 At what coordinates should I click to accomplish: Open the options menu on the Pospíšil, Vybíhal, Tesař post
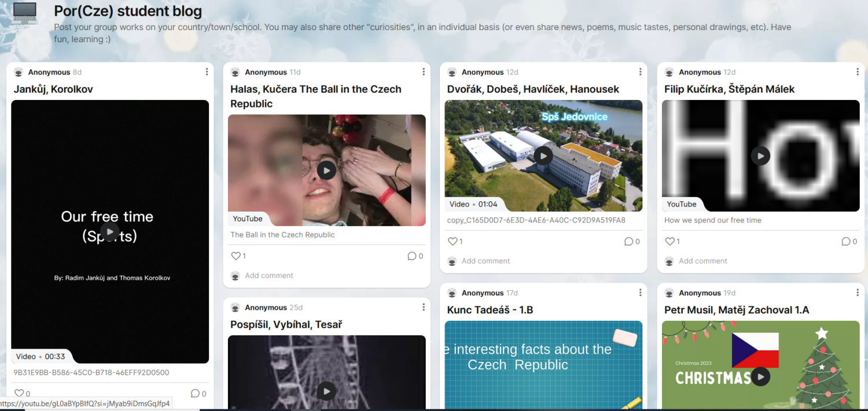point(424,307)
